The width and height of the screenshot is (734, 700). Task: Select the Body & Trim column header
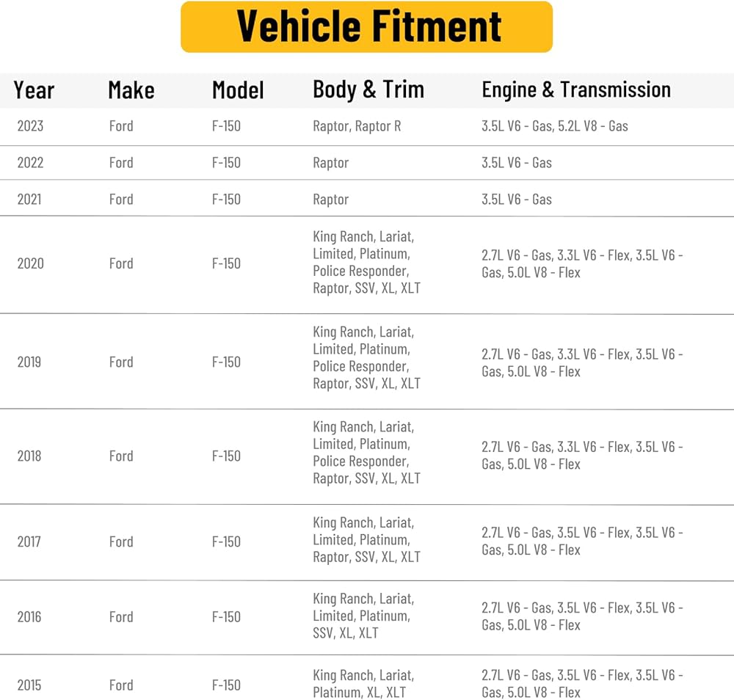tap(368, 90)
